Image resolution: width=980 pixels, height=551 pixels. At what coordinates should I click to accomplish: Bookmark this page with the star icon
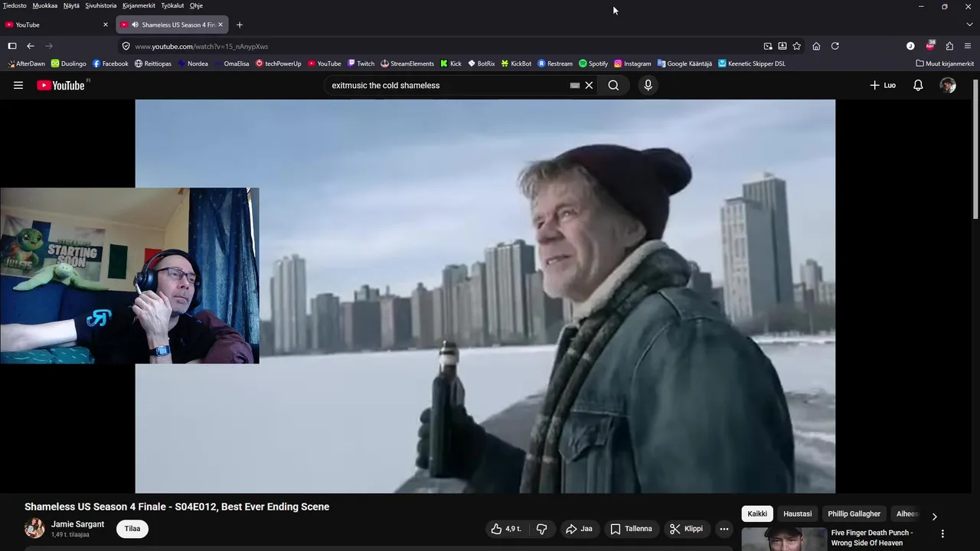click(x=797, y=46)
